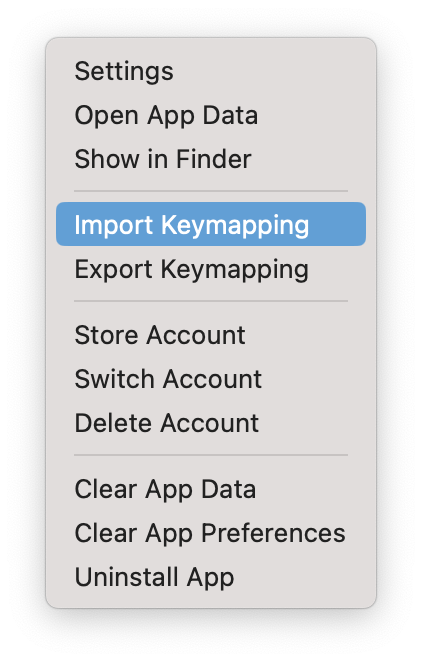Export the current keymapping

coord(211,269)
